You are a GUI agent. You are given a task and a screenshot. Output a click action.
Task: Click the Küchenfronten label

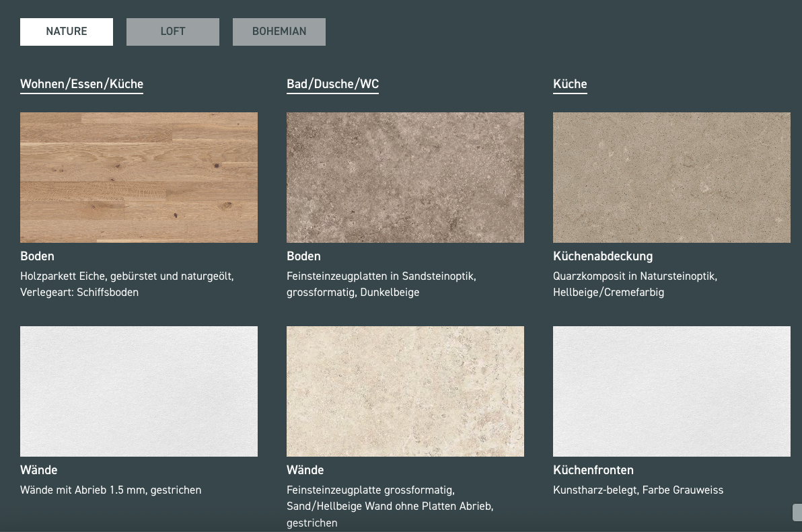click(593, 469)
